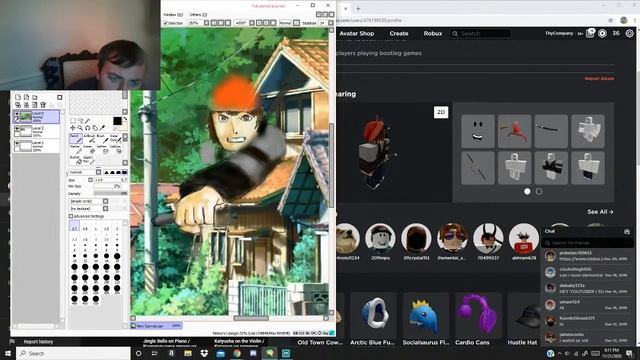Open Task View on the taskbar
The image size is (640, 360).
tap(155, 353)
